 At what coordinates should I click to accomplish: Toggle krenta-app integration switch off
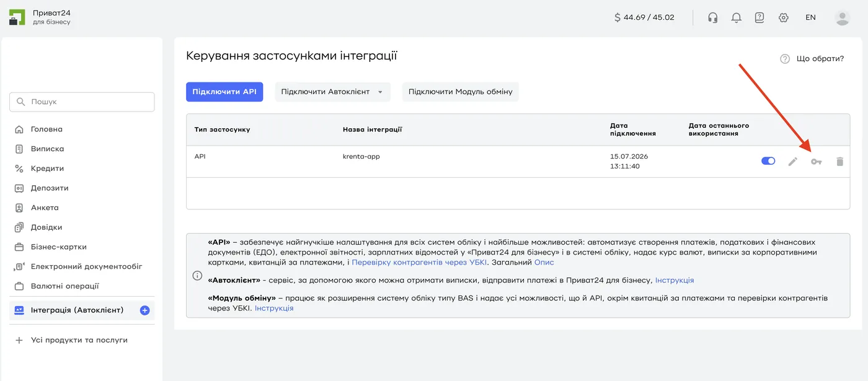click(768, 161)
